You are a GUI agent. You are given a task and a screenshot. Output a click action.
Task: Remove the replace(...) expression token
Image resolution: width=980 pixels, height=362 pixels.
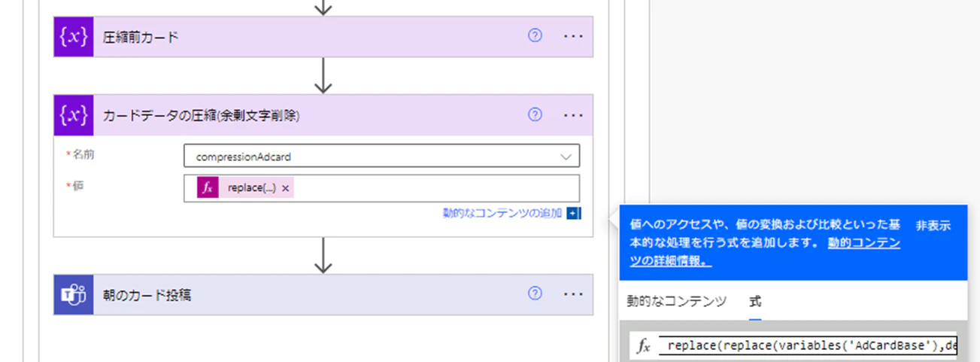[285, 188]
